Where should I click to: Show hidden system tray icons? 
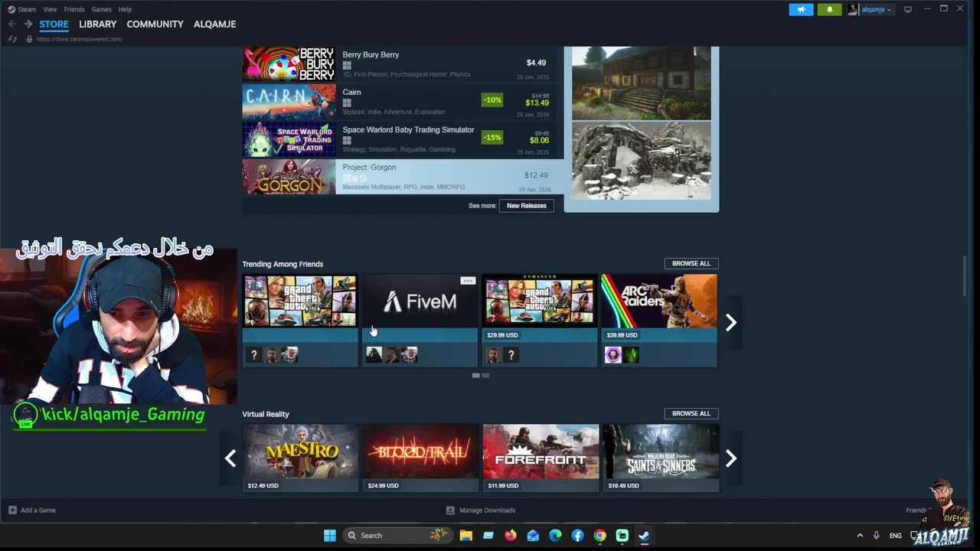(x=860, y=536)
